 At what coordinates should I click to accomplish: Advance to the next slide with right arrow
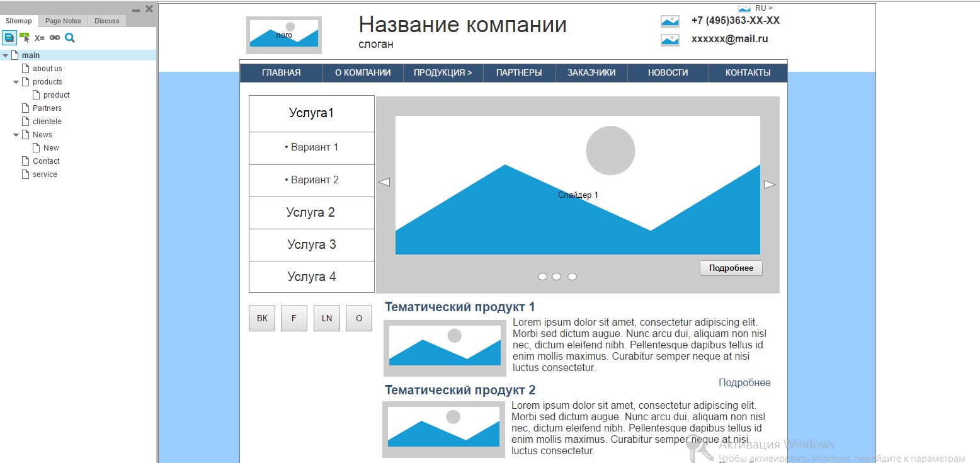[x=770, y=185]
